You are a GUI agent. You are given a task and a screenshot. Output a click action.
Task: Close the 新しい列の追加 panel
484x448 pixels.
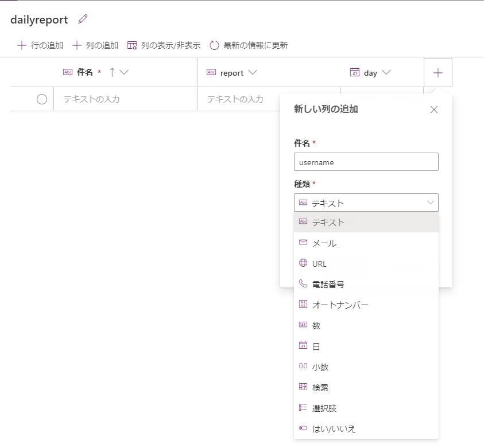coord(434,110)
